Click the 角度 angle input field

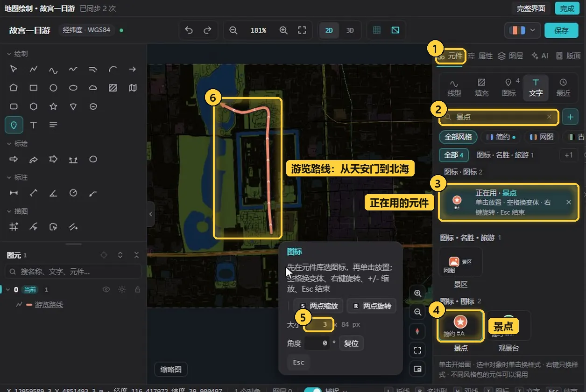tap(318, 343)
